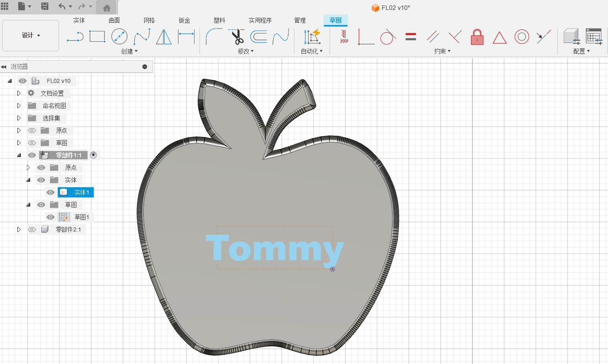Open the 设计 workspace dropdown
The height and width of the screenshot is (364, 608).
point(31,35)
